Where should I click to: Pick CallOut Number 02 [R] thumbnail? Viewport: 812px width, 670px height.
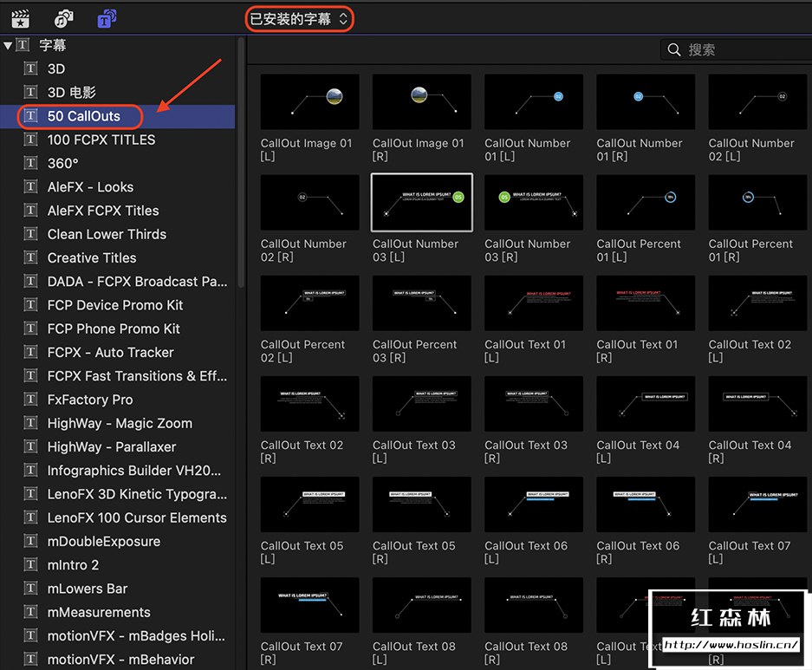click(309, 202)
